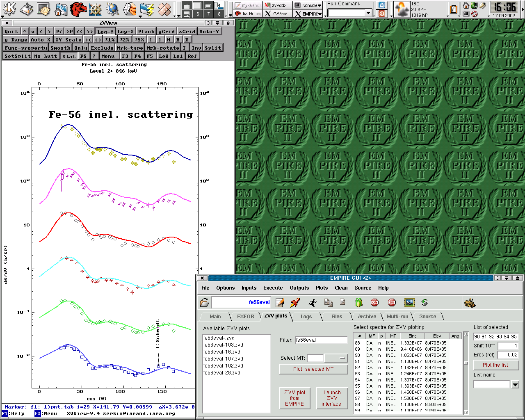Image resolution: width=525 pixels, height=420 pixels.
Task: Click the Func-property button in ZVView
Action: click(x=26, y=48)
